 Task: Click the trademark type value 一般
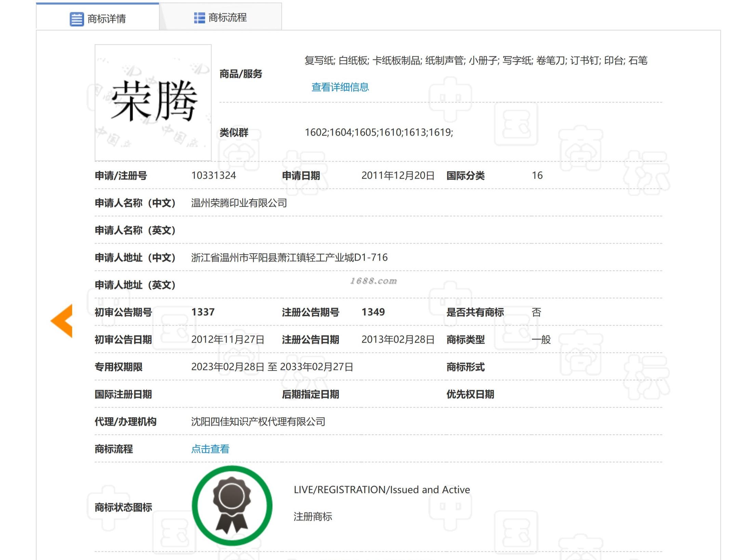coord(541,339)
